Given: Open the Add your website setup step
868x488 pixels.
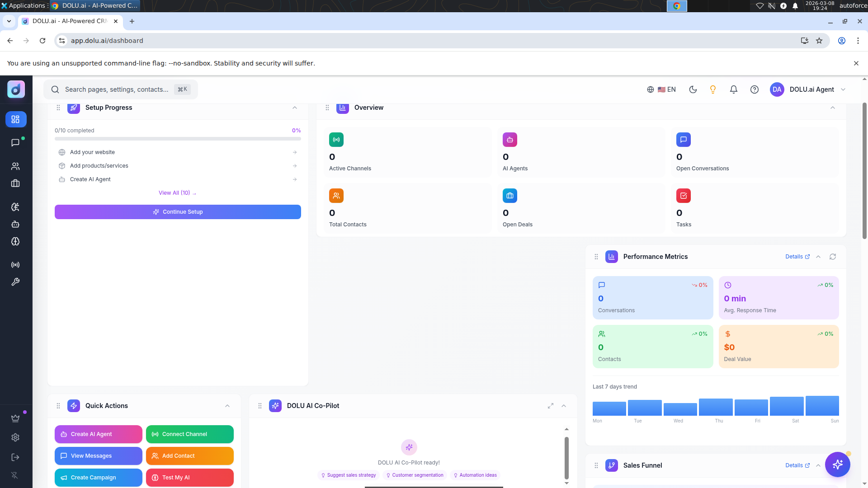Looking at the screenshot, I should pyautogui.click(x=178, y=152).
